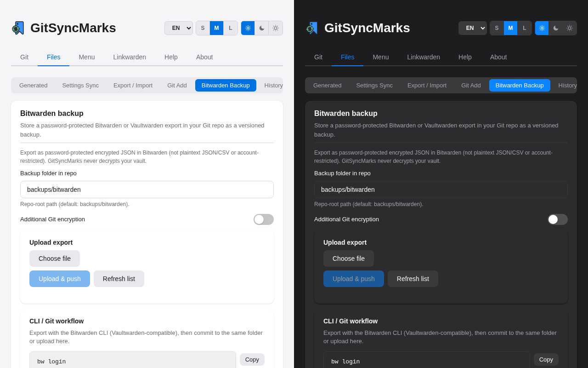The image size is (588, 368).
Task: Choose light sun theme in light panel
Action: (276, 28)
